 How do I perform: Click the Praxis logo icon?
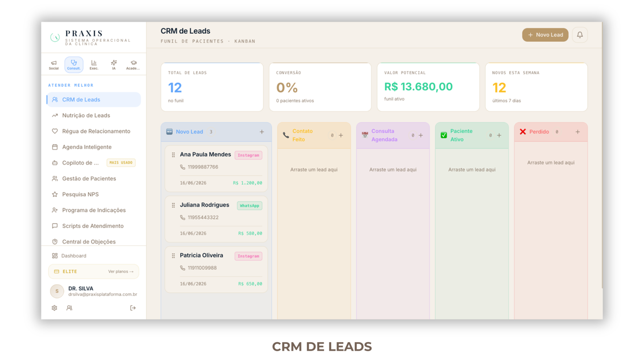click(x=55, y=37)
